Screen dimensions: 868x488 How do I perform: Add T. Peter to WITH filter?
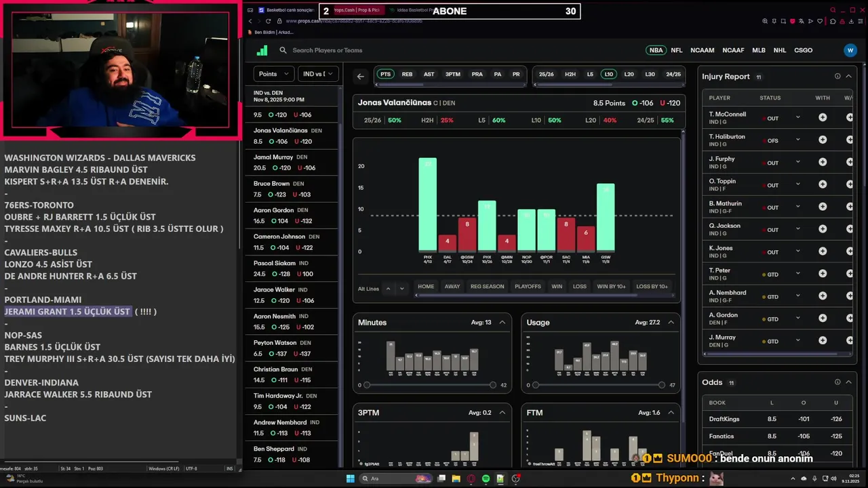point(823,274)
